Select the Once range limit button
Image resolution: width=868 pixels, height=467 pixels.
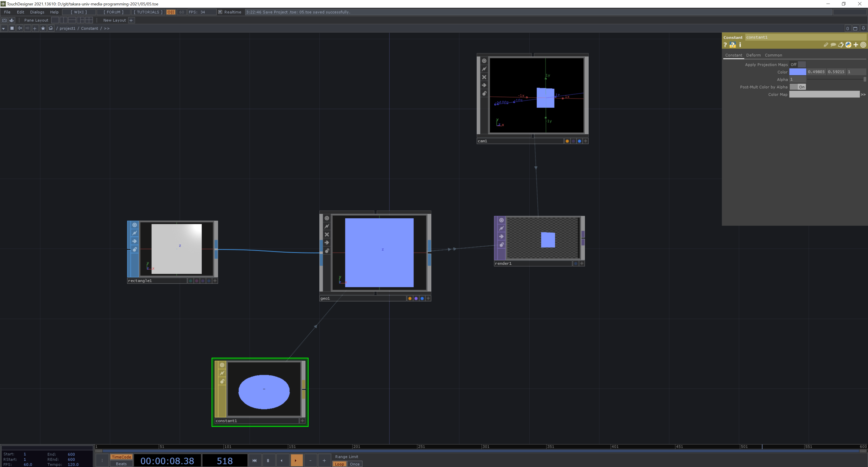point(354,464)
